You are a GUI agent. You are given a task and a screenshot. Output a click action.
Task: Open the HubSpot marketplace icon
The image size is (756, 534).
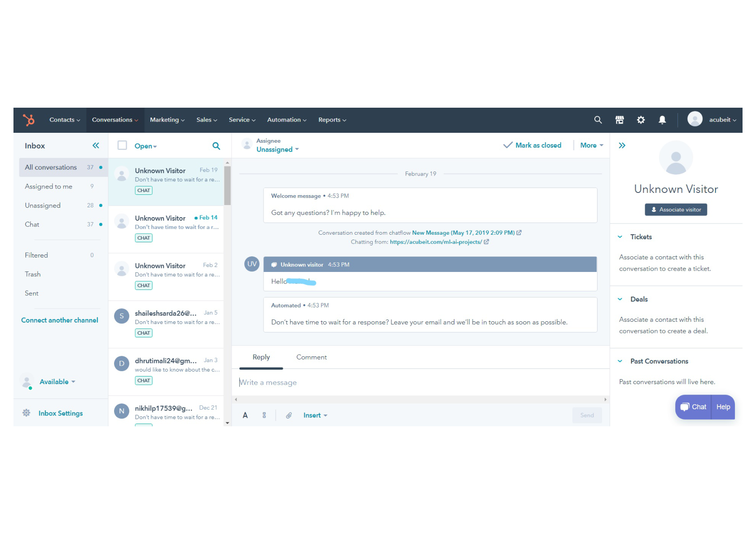[x=619, y=120]
